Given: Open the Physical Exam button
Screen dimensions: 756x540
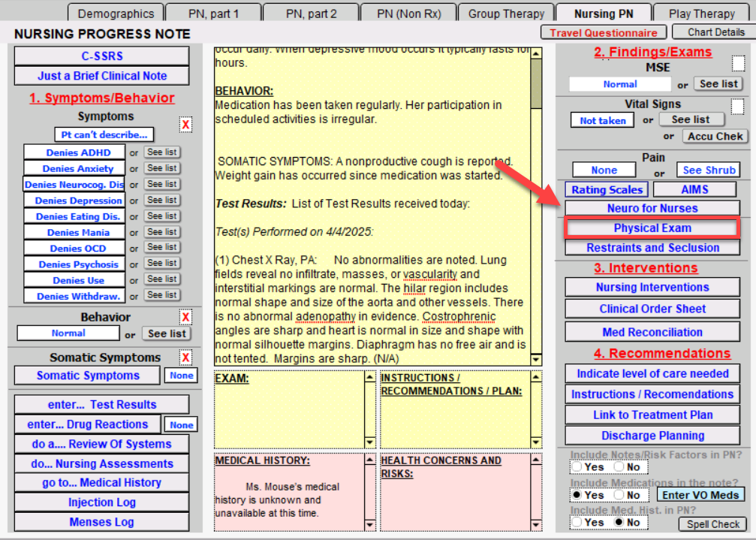Looking at the screenshot, I should 652,228.
